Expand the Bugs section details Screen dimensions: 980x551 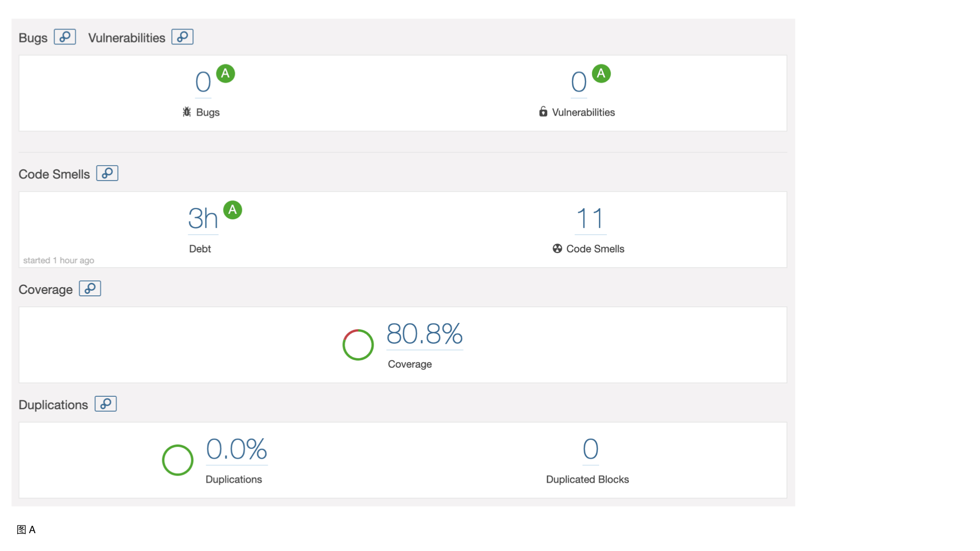[64, 37]
